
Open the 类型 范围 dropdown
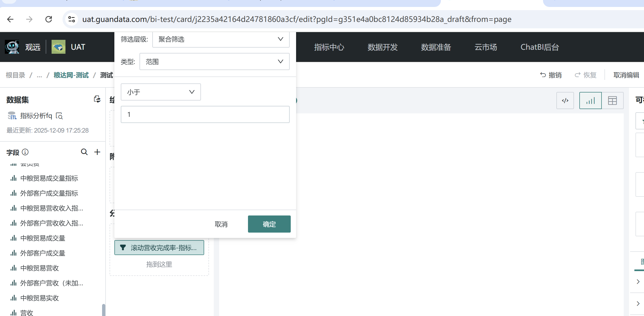pos(214,62)
